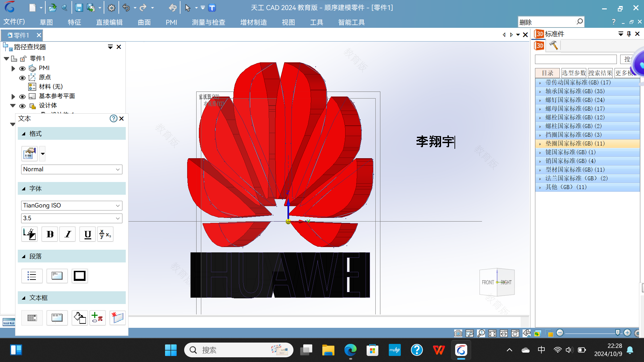The width and height of the screenshot is (644, 362).
Task: Open the 草图 tab
Action: (x=46, y=22)
